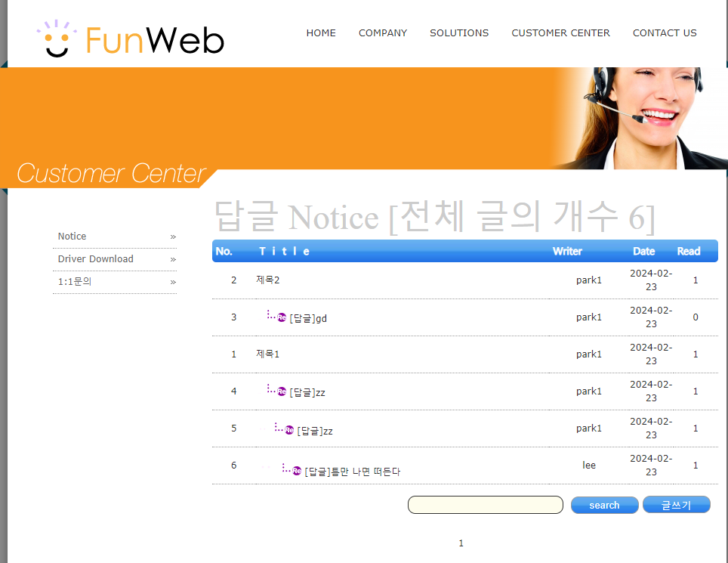Open the HOME menu
The image size is (728, 563).
click(321, 33)
